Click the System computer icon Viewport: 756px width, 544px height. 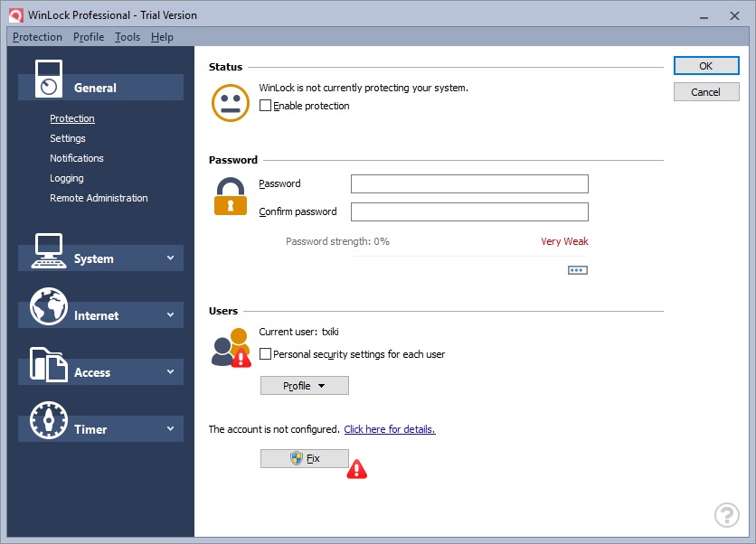[48, 251]
